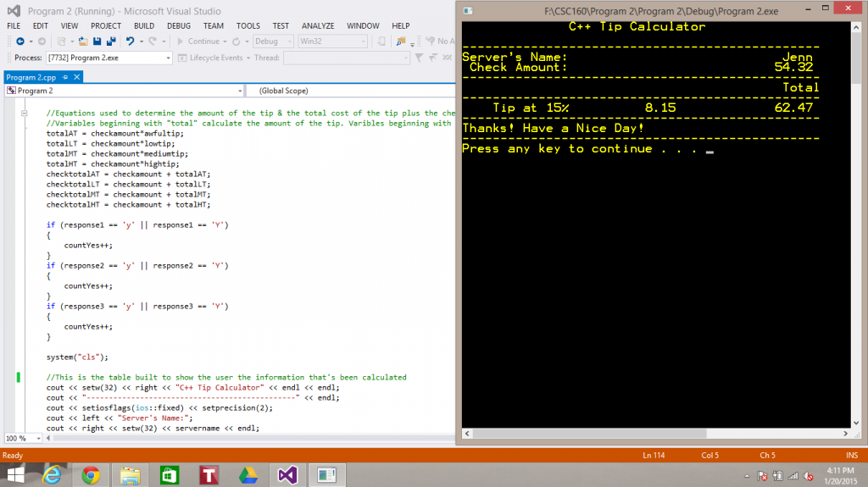This screenshot has width=868, height=487.
Task: Toggle the INS insert mode indicator
Action: pos(852,456)
